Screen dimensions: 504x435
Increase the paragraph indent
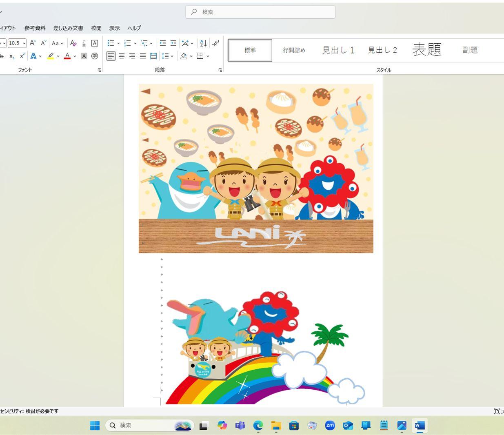pos(173,43)
